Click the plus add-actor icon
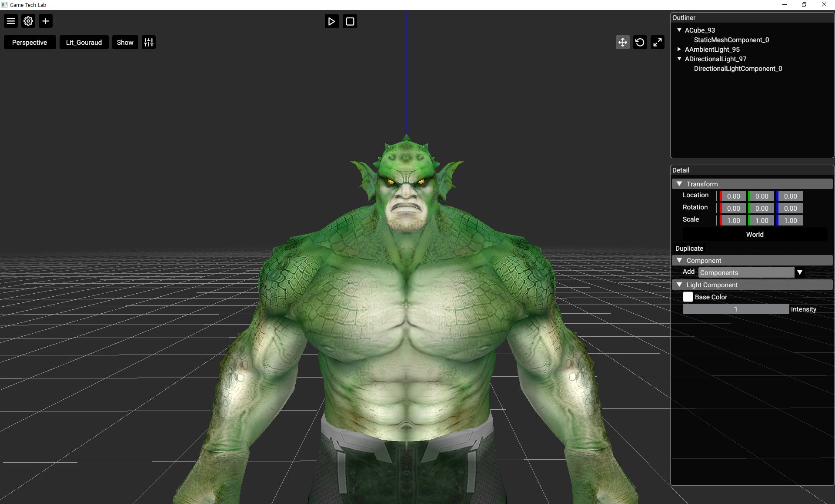Image resolution: width=835 pixels, height=504 pixels. pos(46,21)
